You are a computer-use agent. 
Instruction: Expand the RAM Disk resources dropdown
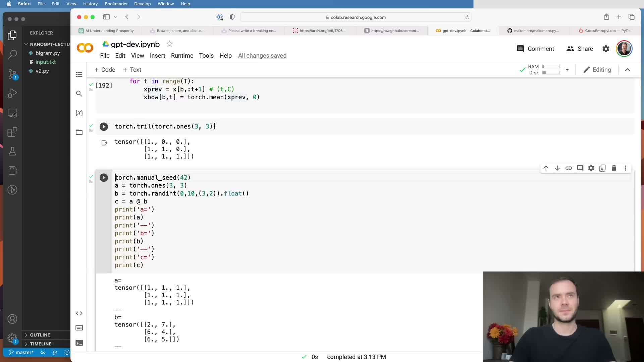coord(567,70)
